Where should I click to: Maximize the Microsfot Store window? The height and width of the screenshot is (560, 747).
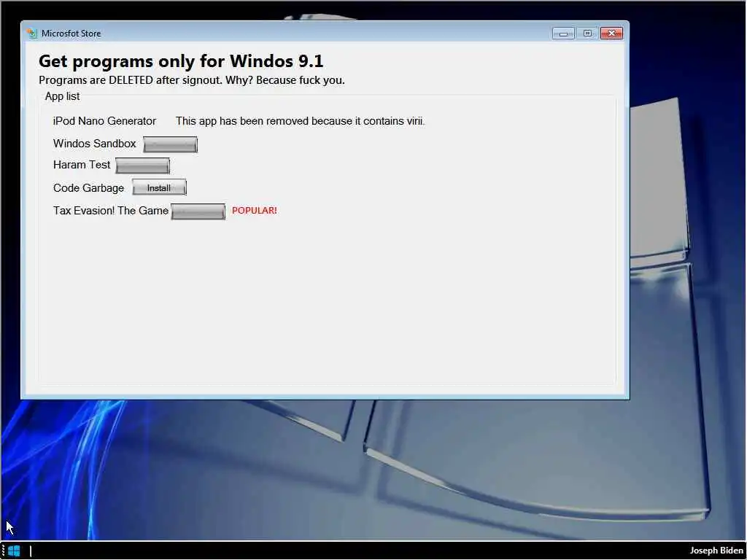[x=587, y=34]
